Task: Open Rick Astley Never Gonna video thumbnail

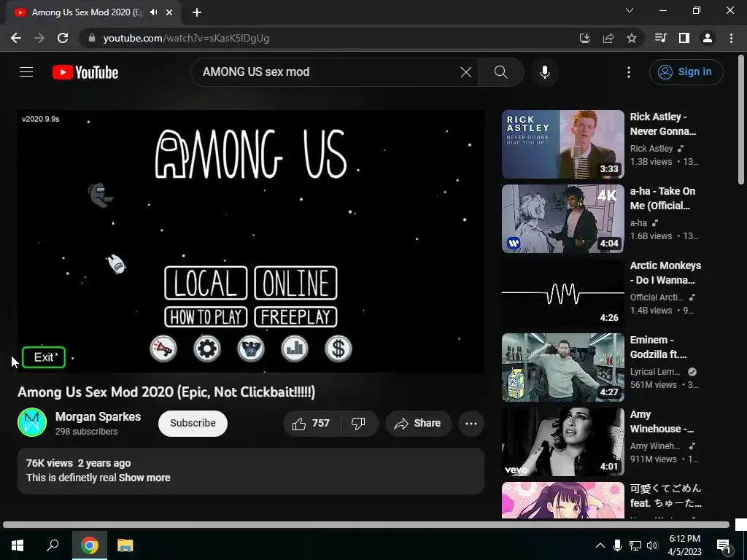Action: [x=562, y=144]
